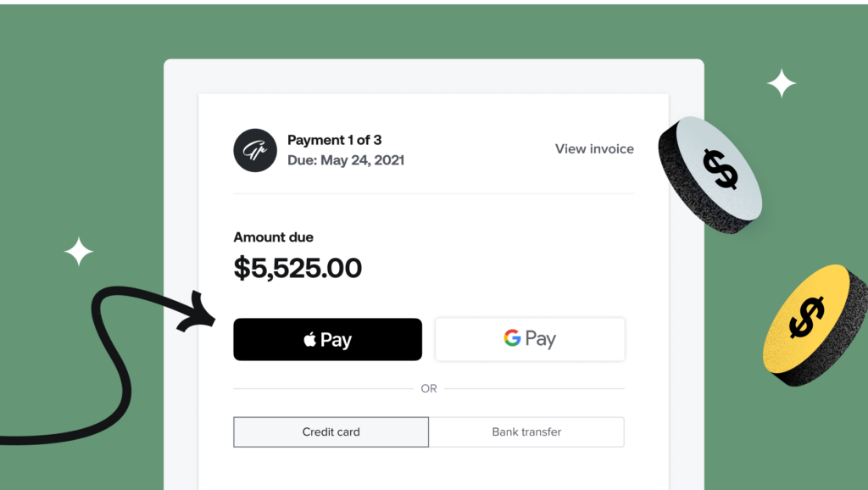868x490 pixels.
Task: Click the Due May 24, 2021 date text
Action: point(345,160)
